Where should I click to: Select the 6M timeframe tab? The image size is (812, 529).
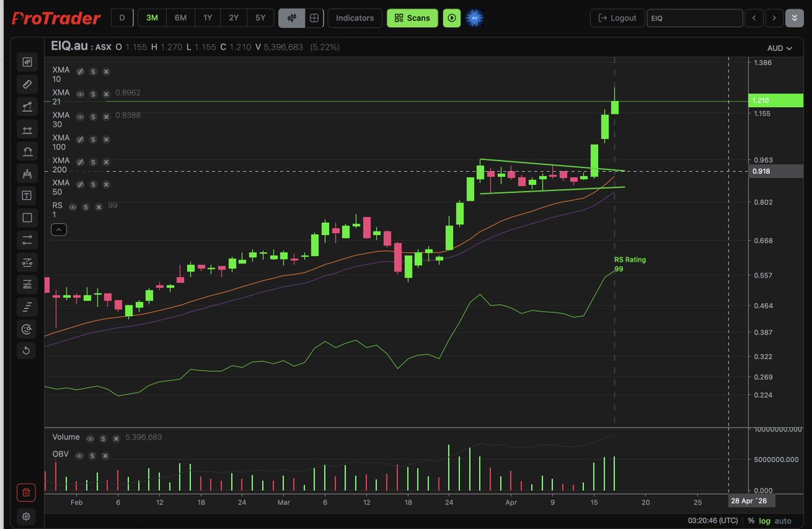point(179,17)
